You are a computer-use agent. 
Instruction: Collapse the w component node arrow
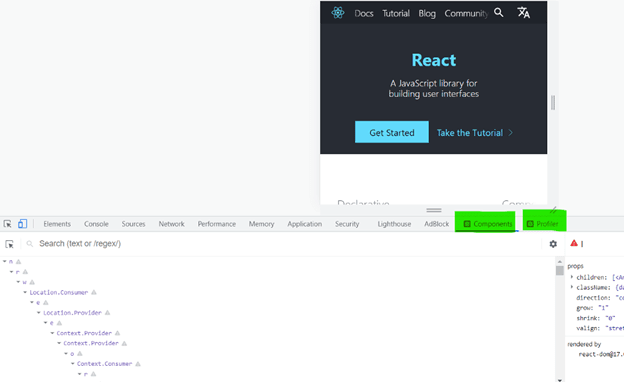click(18, 282)
